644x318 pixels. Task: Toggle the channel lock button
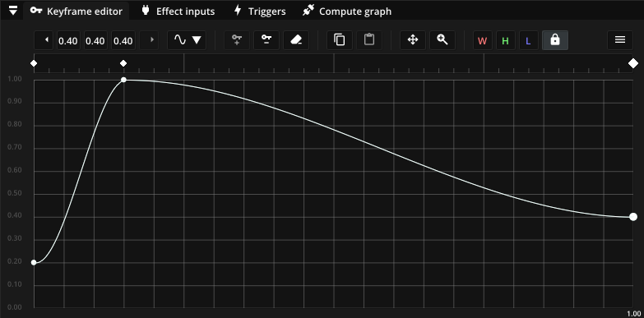click(555, 40)
